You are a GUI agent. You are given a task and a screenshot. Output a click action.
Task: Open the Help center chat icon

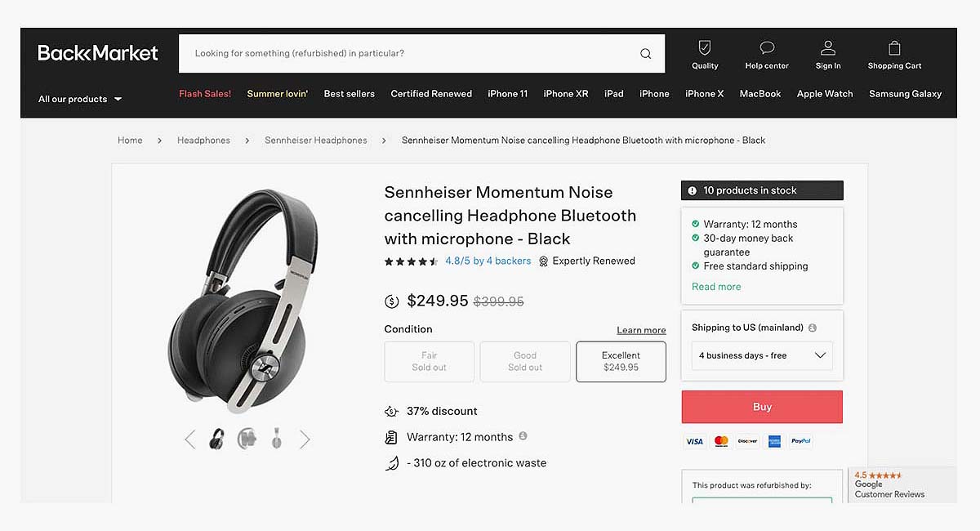(x=766, y=47)
